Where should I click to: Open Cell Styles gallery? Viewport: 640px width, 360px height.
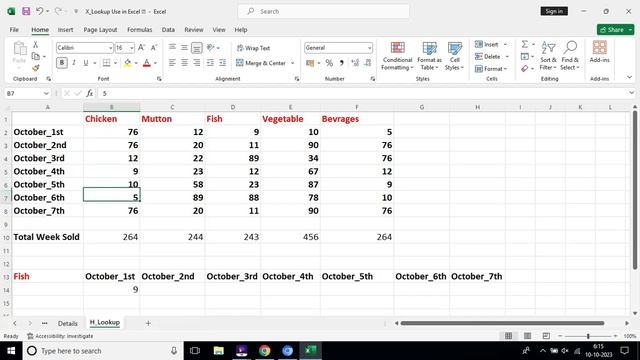click(454, 56)
